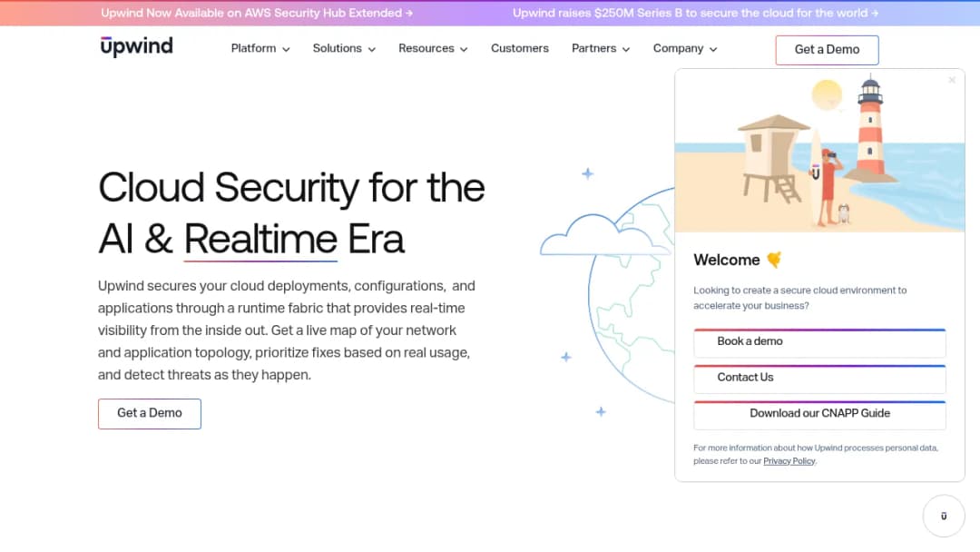Click Get a Demo below hero text

tap(150, 414)
